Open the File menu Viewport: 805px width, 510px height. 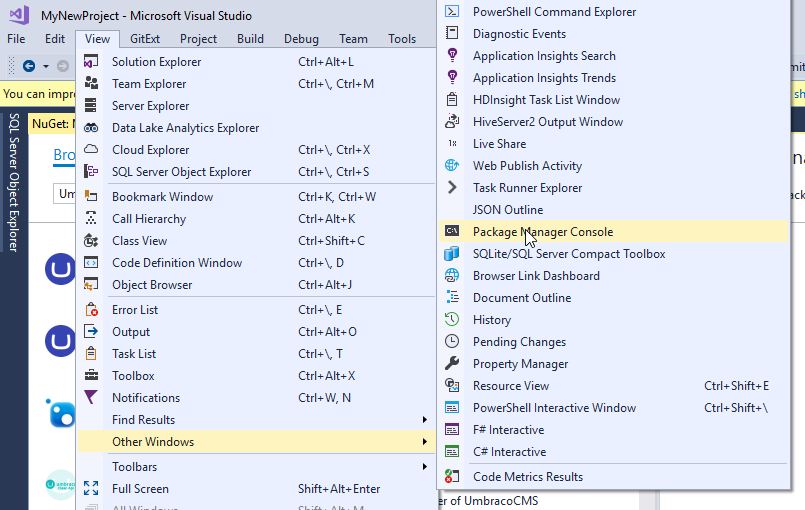pyautogui.click(x=16, y=39)
